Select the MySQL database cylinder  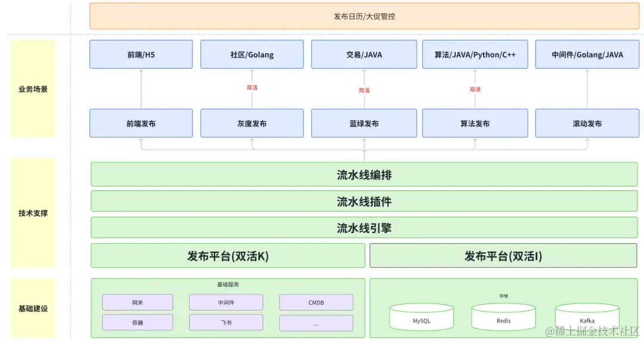(x=422, y=317)
